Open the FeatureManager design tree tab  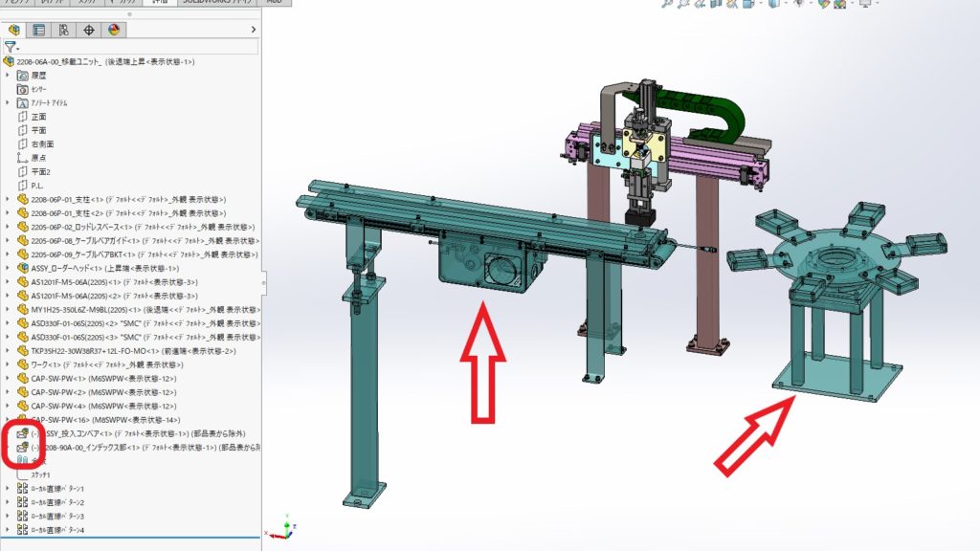pyautogui.click(x=14, y=30)
